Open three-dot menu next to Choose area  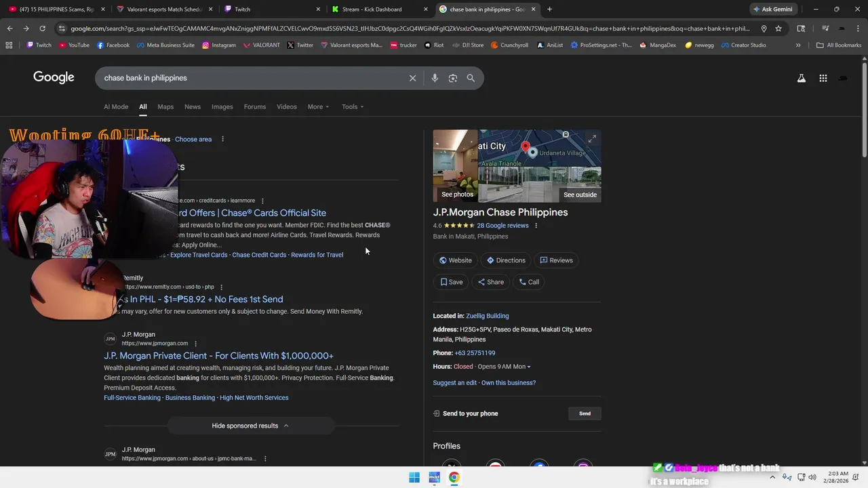(222, 139)
